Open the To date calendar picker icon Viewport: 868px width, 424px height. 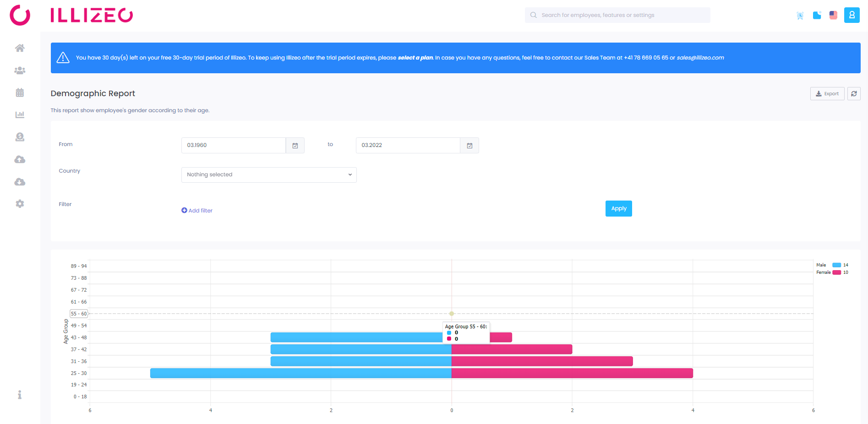[x=469, y=146]
